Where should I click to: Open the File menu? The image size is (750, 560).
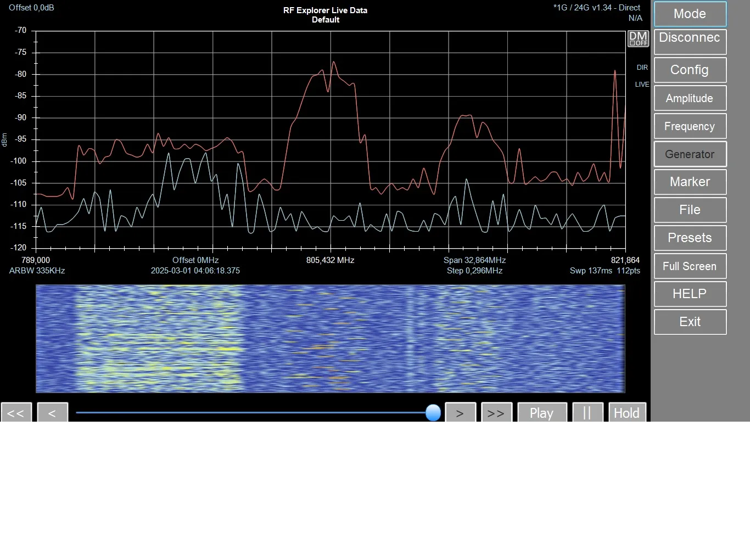pos(690,210)
